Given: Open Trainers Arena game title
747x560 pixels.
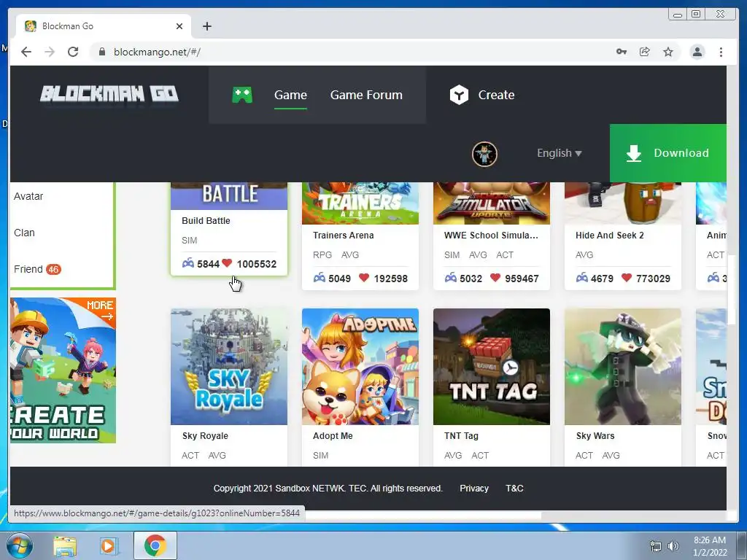Looking at the screenshot, I should (343, 236).
